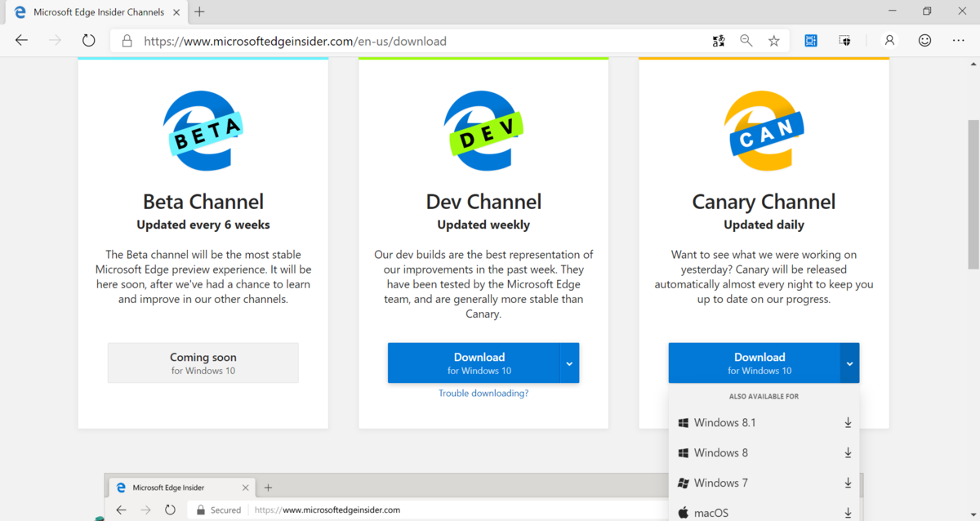The height and width of the screenshot is (521, 980).
Task: Click the download arrow beside macOS
Action: tap(848, 513)
